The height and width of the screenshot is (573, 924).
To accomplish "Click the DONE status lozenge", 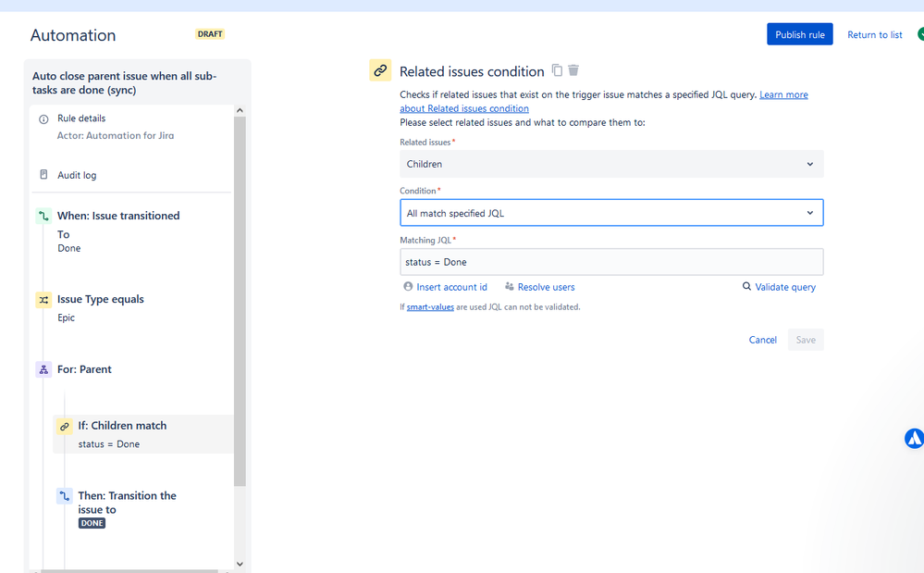I will [92, 524].
